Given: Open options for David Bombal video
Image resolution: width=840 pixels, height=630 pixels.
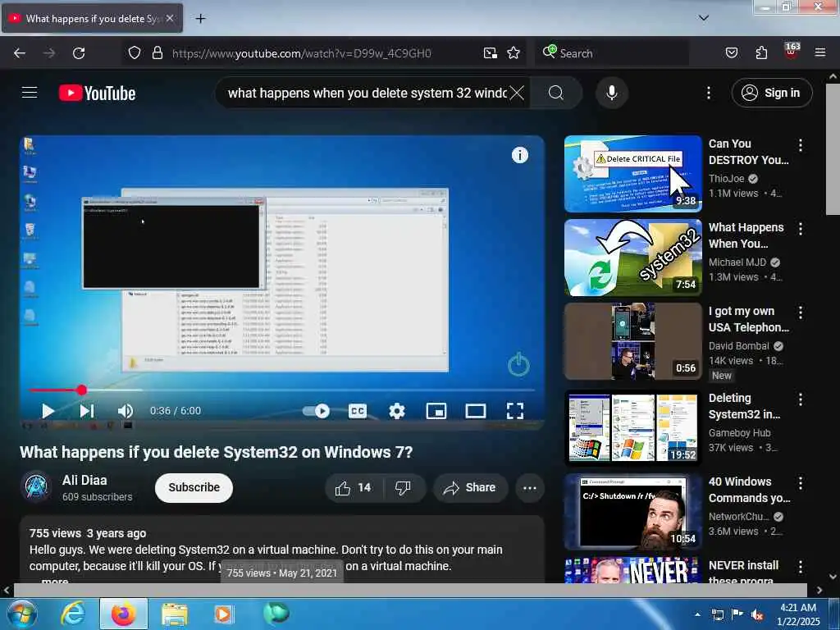Looking at the screenshot, I should 801,313.
